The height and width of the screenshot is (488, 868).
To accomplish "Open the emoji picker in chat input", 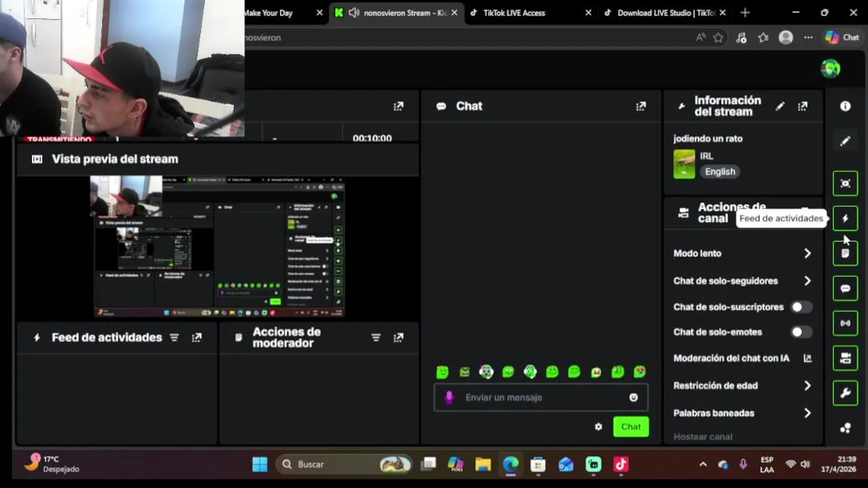I will click(633, 397).
